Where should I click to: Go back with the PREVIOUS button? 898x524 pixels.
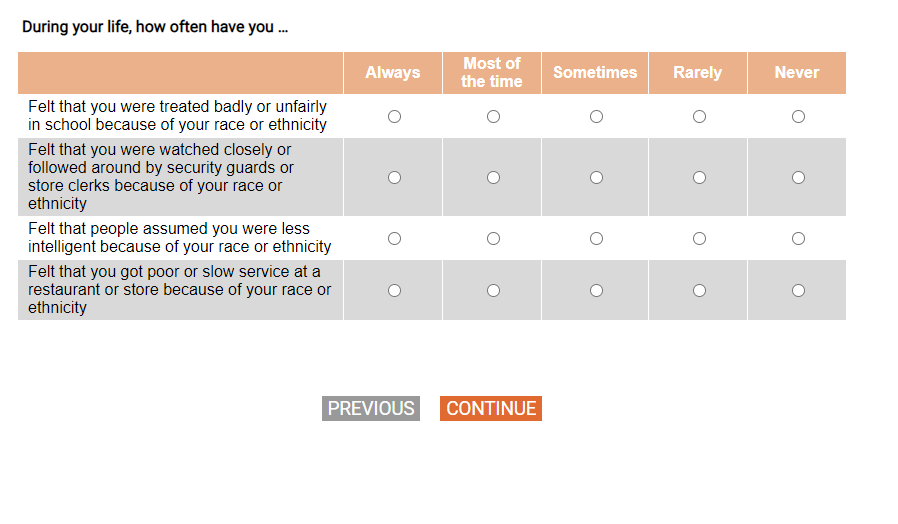coord(371,409)
